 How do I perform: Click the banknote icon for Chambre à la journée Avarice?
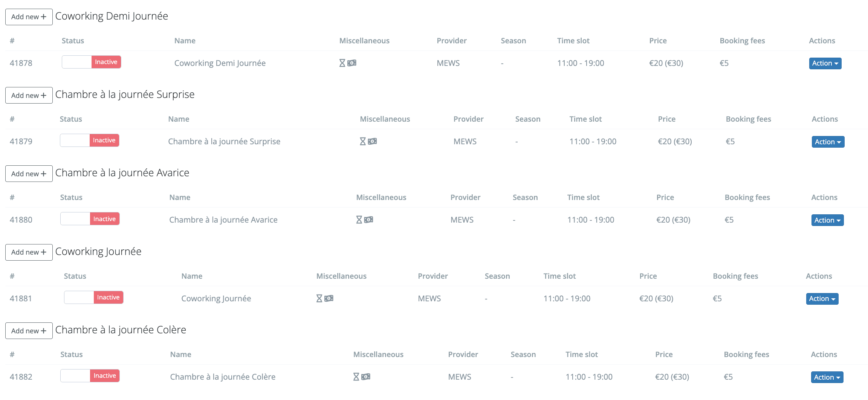pos(368,220)
